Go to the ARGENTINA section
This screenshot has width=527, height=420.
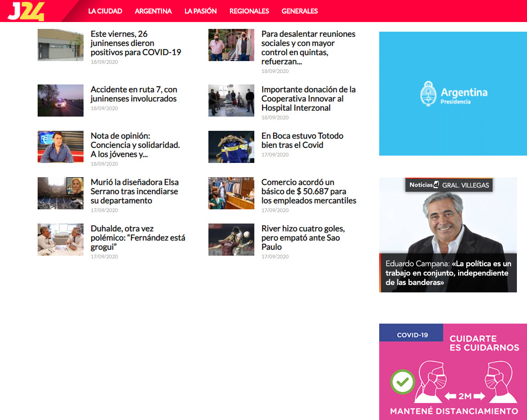pyautogui.click(x=153, y=11)
